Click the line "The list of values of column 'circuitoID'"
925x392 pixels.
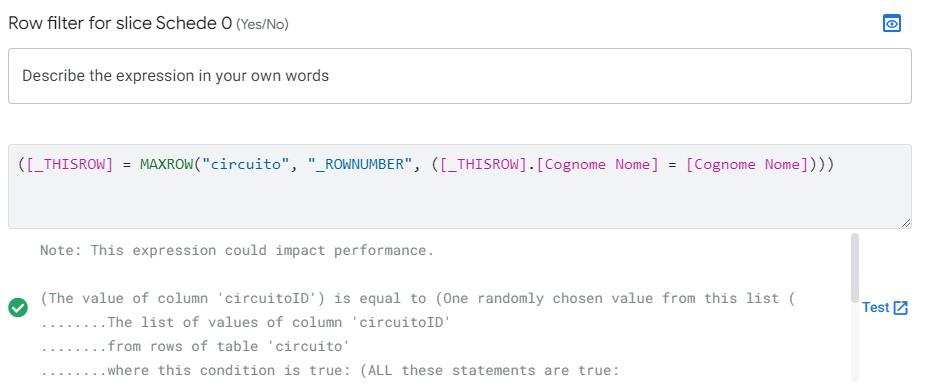246,322
